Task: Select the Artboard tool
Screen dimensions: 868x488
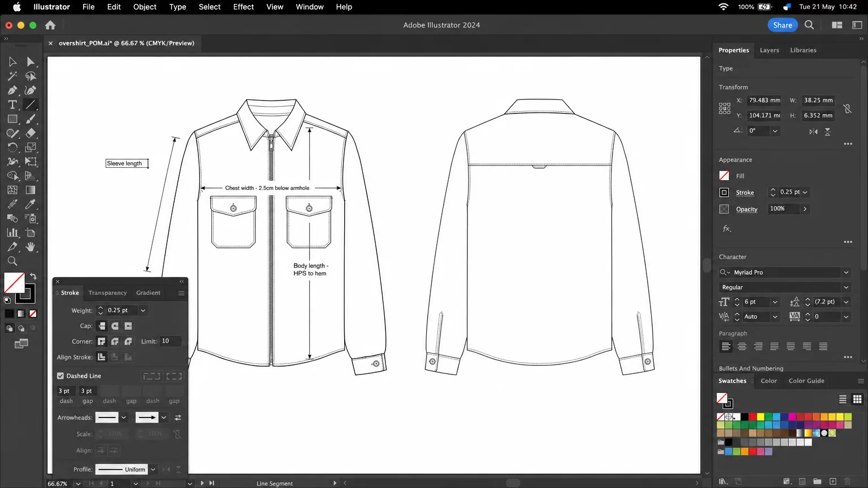Action: [31, 233]
